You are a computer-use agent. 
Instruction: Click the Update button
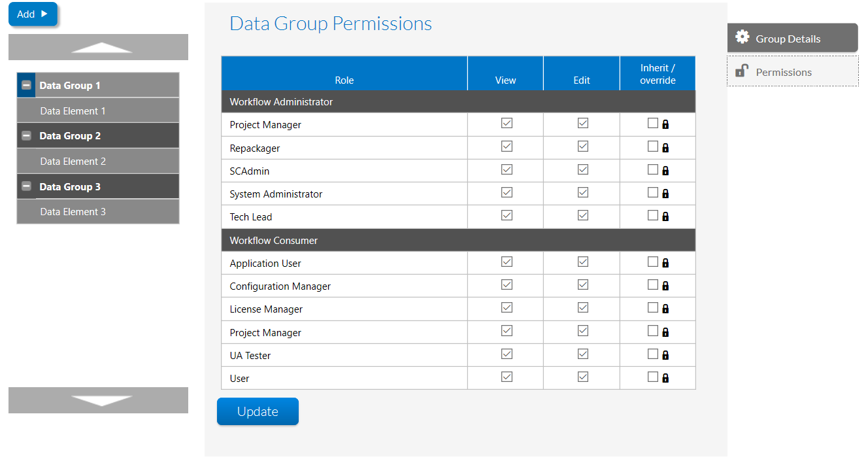click(258, 411)
